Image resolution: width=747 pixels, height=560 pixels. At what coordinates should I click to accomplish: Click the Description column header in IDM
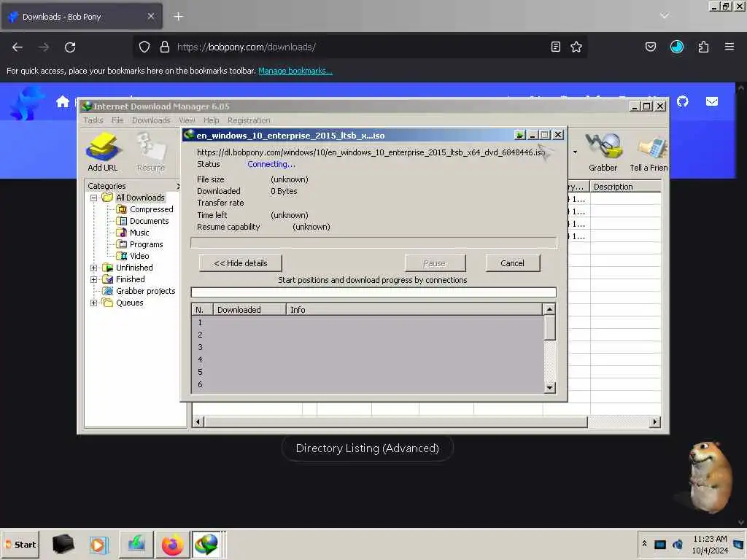pos(625,187)
